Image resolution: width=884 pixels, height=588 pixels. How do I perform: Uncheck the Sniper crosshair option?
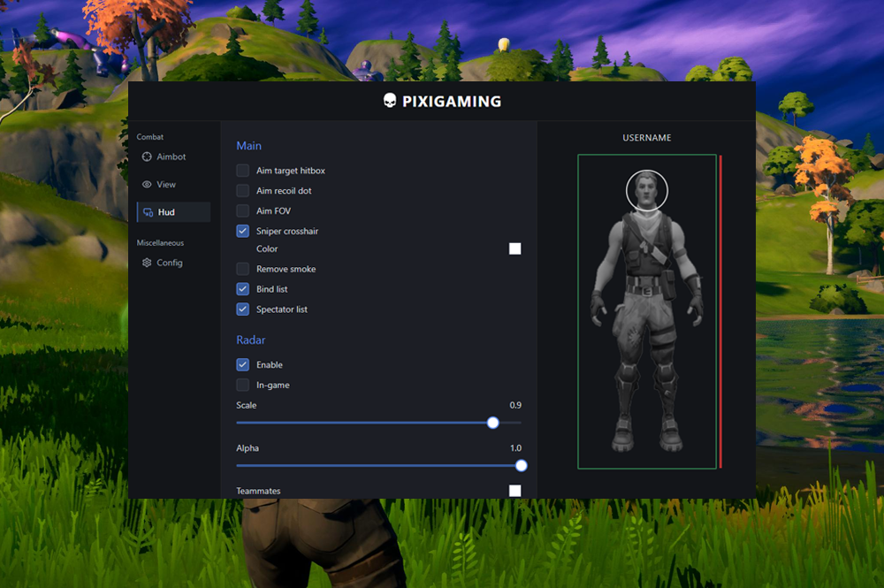242,231
